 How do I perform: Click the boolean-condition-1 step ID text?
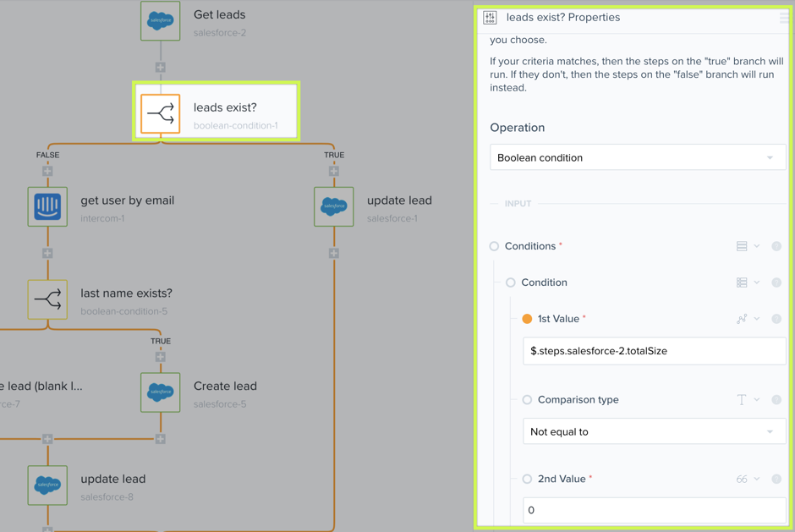(x=236, y=126)
